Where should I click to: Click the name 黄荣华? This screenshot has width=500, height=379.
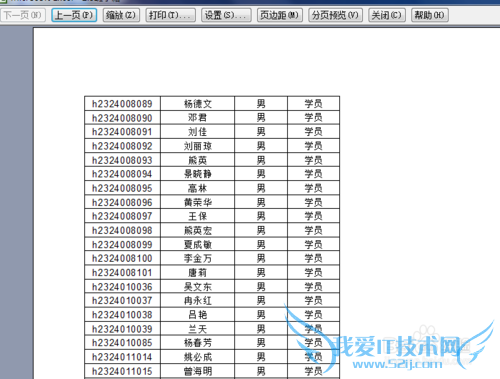click(x=198, y=202)
